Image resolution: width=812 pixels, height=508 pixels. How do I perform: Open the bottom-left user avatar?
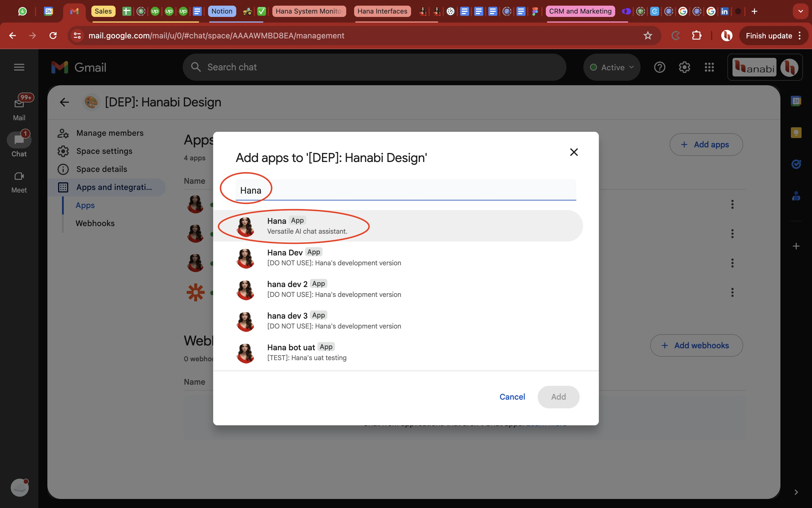point(19,487)
